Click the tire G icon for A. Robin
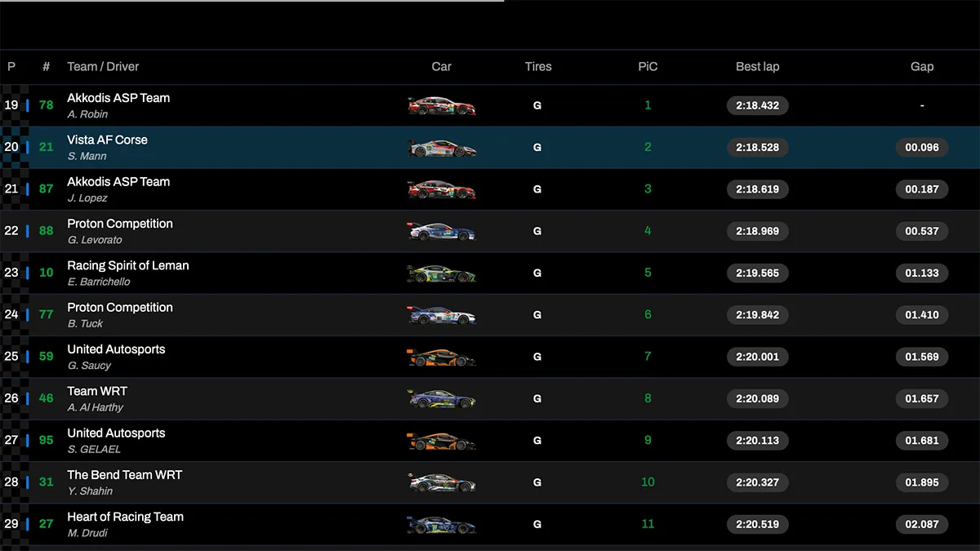Image resolution: width=980 pixels, height=551 pixels. 537,106
